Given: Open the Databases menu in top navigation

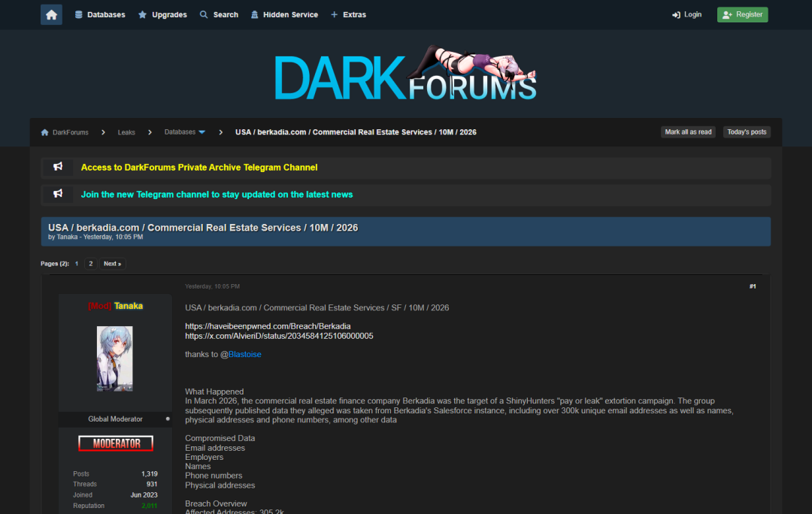Looking at the screenshot, I should pos(100,14).
